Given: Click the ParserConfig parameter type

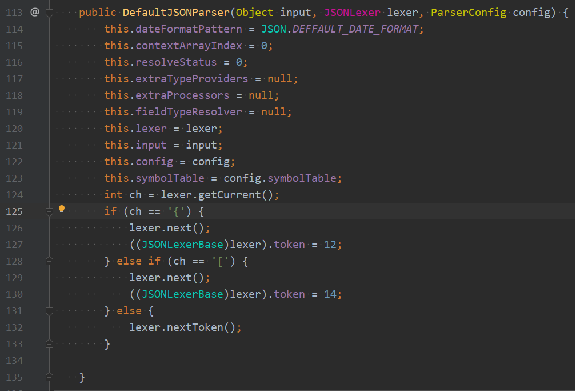Looking at the screenshot, I should pos(469,13).
